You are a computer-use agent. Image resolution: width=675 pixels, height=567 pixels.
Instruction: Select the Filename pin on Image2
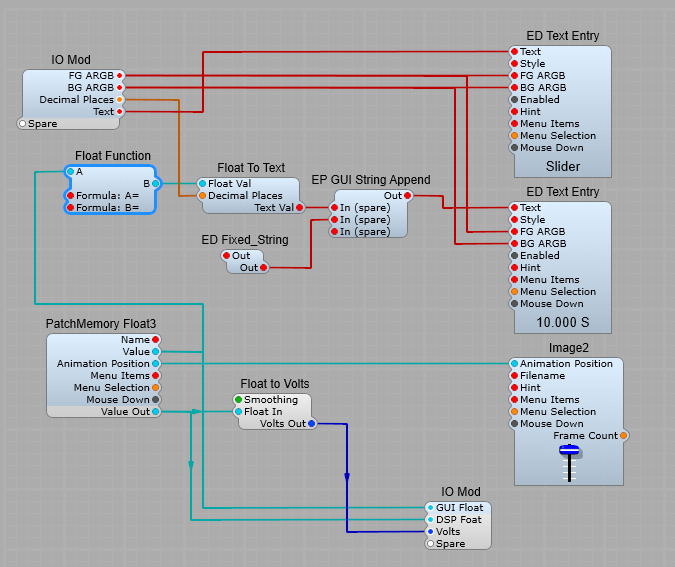514,376
